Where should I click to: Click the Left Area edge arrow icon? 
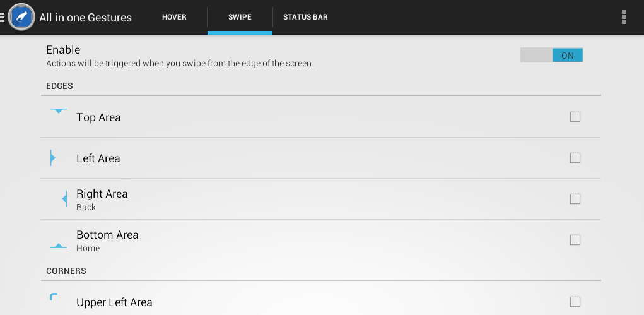pos(53,158)
